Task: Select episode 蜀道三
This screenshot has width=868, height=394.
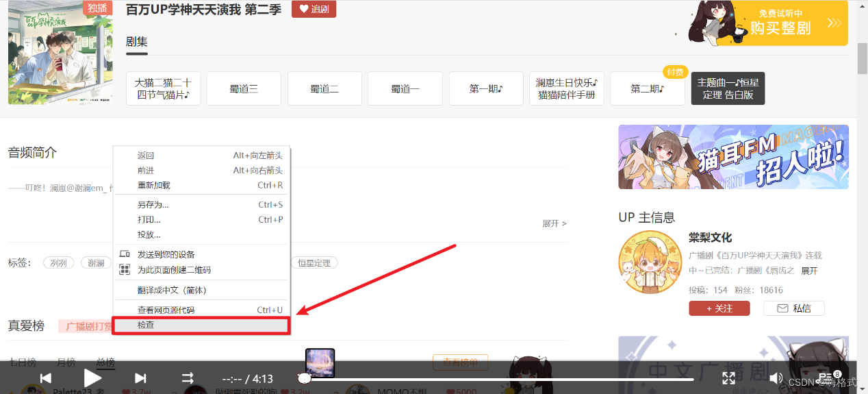Action: (x=244, y=88)
